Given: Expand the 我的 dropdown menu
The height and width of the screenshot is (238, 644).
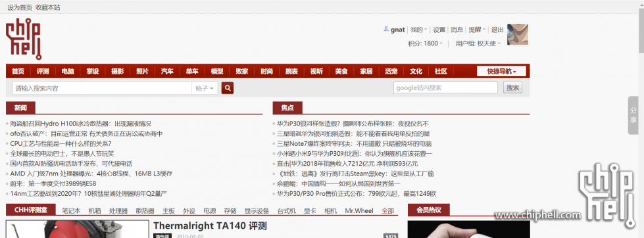Looking at the screenshot, I should tap(418, 30).
